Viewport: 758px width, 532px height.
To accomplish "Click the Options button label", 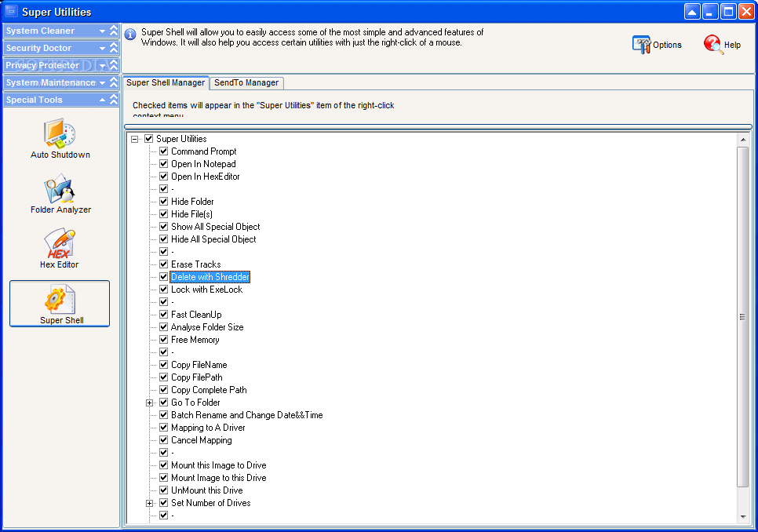I will coord(667,45).
